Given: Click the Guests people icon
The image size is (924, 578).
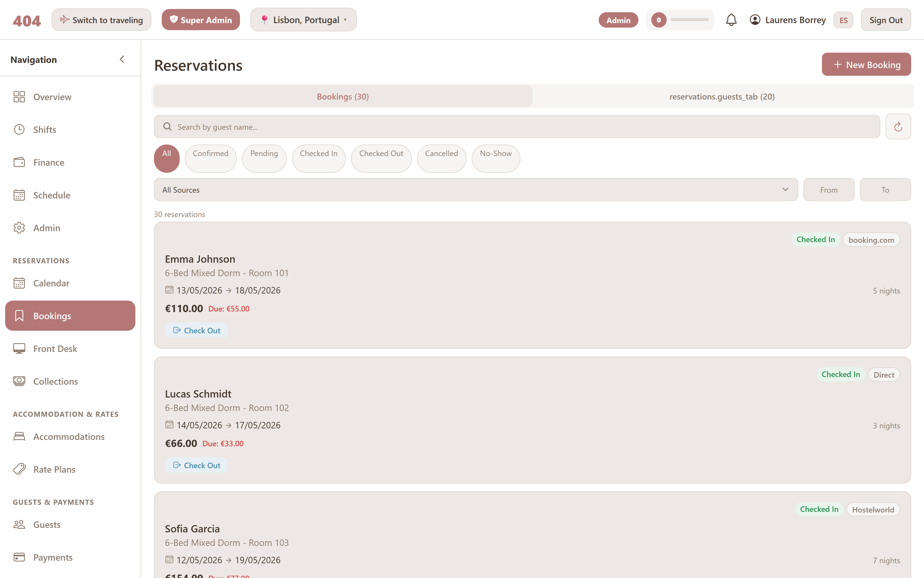Looking at the screenshot, I should coord(19,524).
